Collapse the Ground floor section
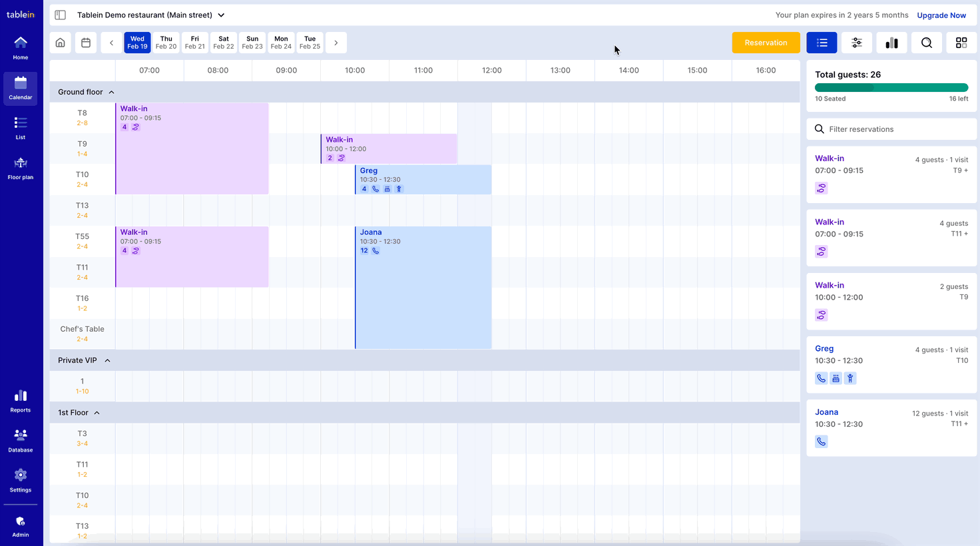Image resolution: width=980 pixels, height=546 pixels. coord(111,93)
